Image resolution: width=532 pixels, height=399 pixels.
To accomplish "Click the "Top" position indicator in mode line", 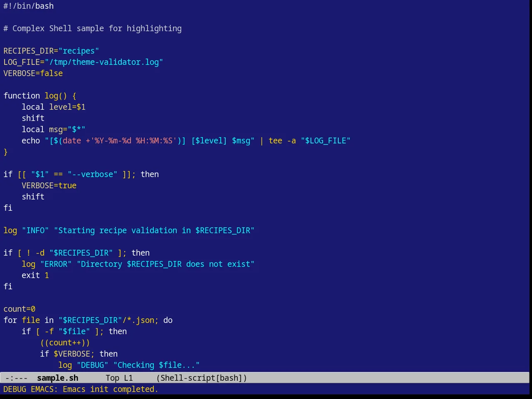I will tap(113, 378).
